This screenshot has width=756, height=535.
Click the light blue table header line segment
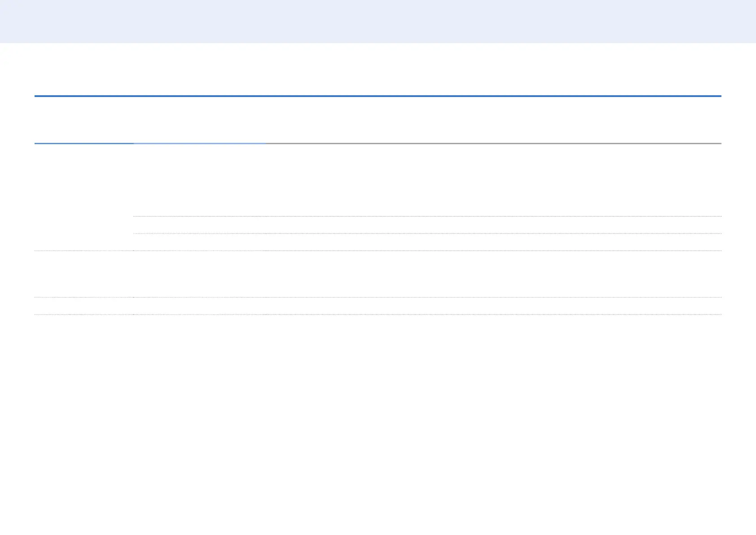point(199,143)
